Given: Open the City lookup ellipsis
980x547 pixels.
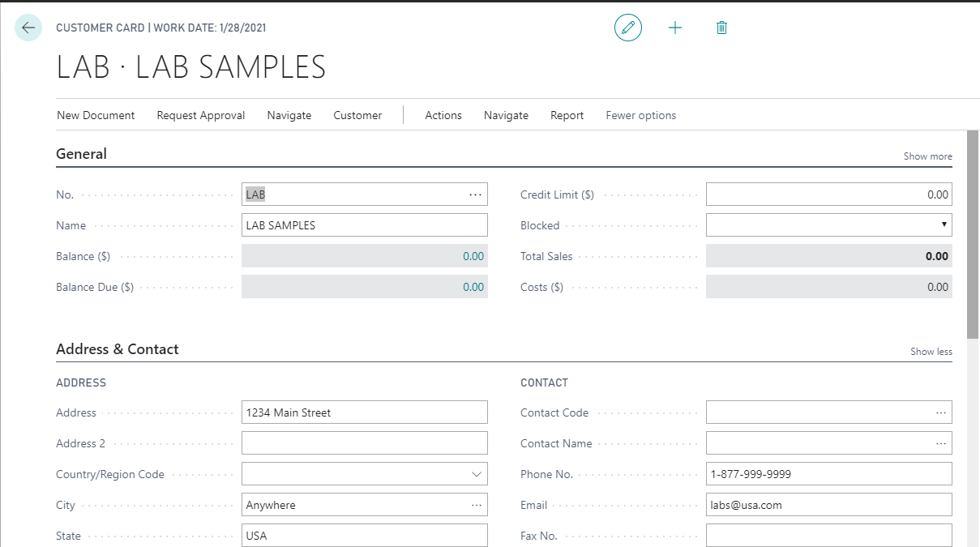Looking at the screenshot, I should tap(477, 504).
